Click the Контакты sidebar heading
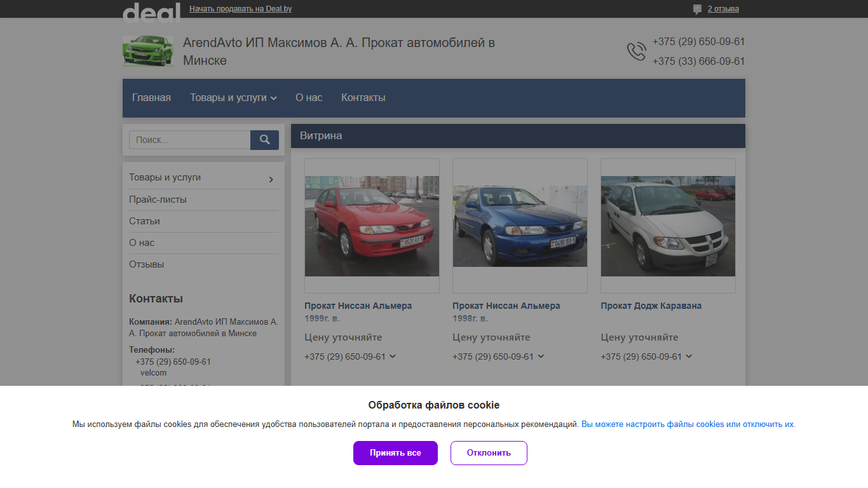This screenshot has width=868, height=488. pos(156,299)
